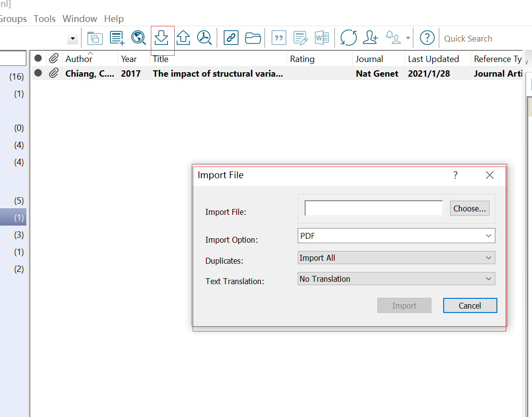Run Find Full Text via link icon

click(x=230, y=38)
